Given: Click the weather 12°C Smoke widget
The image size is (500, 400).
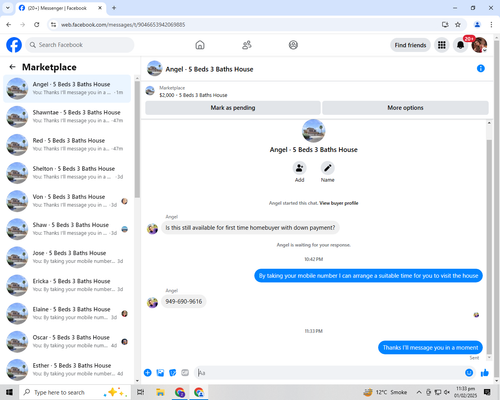Looking at the screenshot, I should tap(385, 392).
